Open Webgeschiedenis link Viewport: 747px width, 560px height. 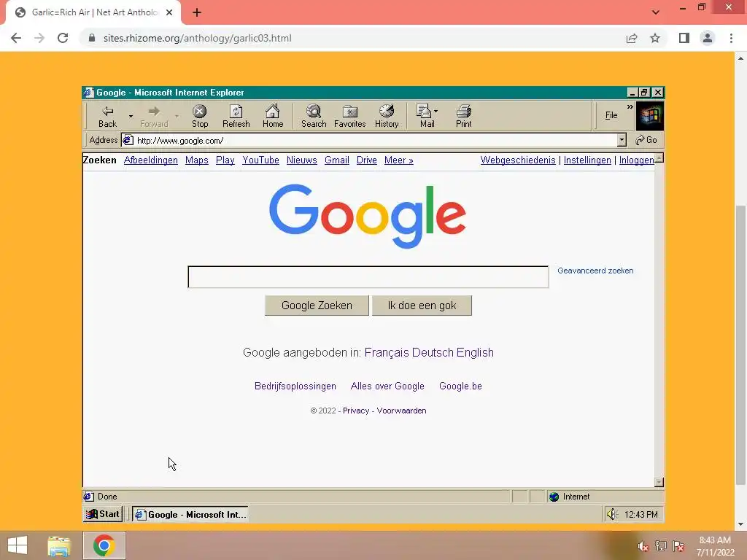518,160
